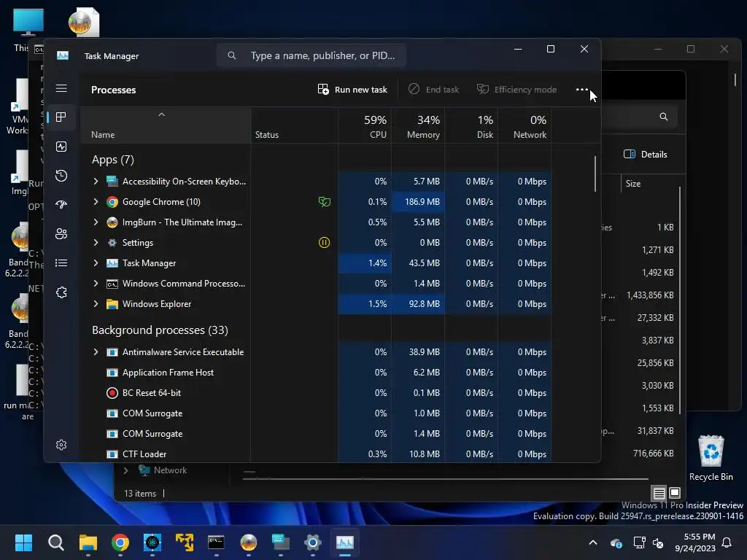Show hidden system tray icons chevron

click(593, 542)
